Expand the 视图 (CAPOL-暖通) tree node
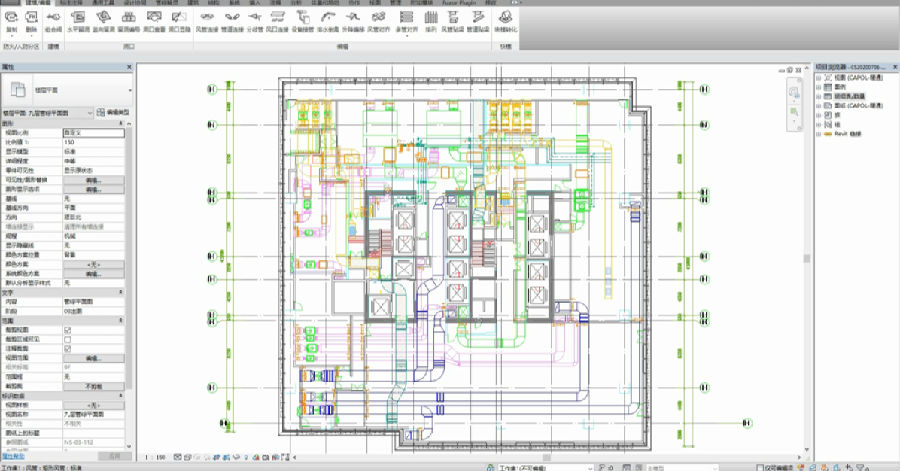Image resolution: width=900 pixels, height=471 pixels. (x=819, y=76)
